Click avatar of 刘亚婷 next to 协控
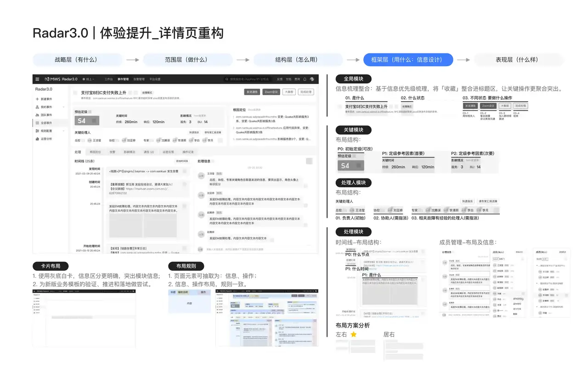This screenshot has height=368, width=588. 123,140
